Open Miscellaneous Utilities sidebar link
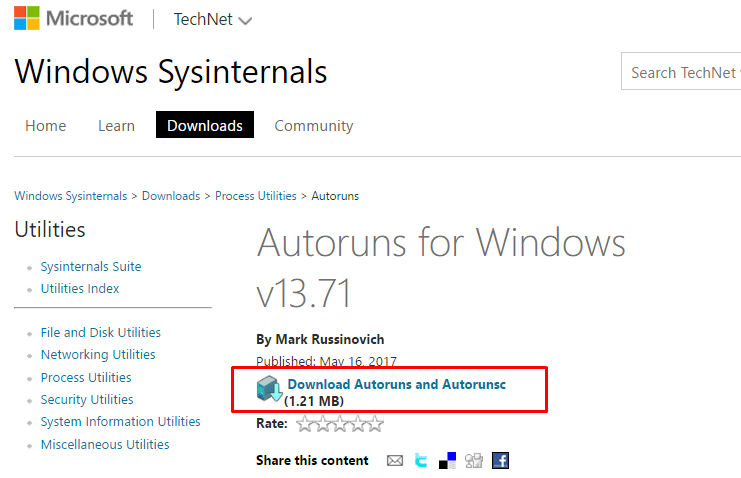The image size is (741, 478). click(x=105, y=444)
